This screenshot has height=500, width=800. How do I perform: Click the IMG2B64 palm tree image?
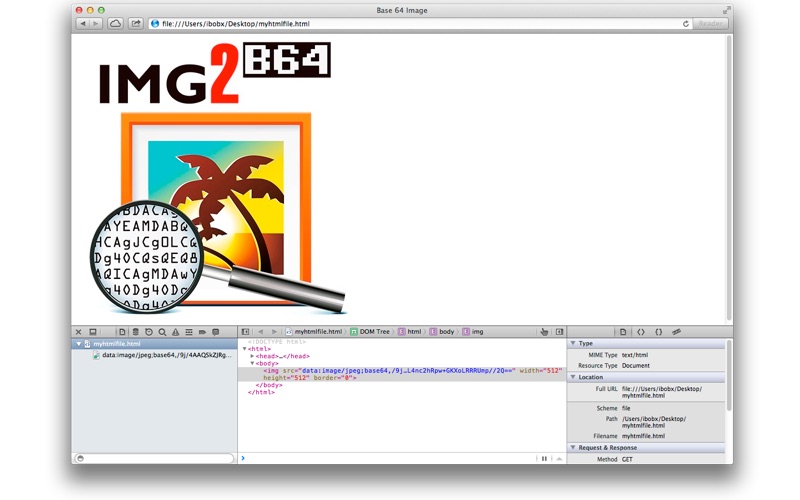[x=218, y=178]
